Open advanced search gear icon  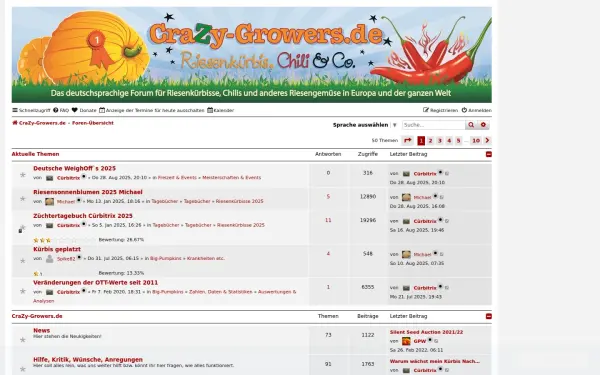pos(483,125)
